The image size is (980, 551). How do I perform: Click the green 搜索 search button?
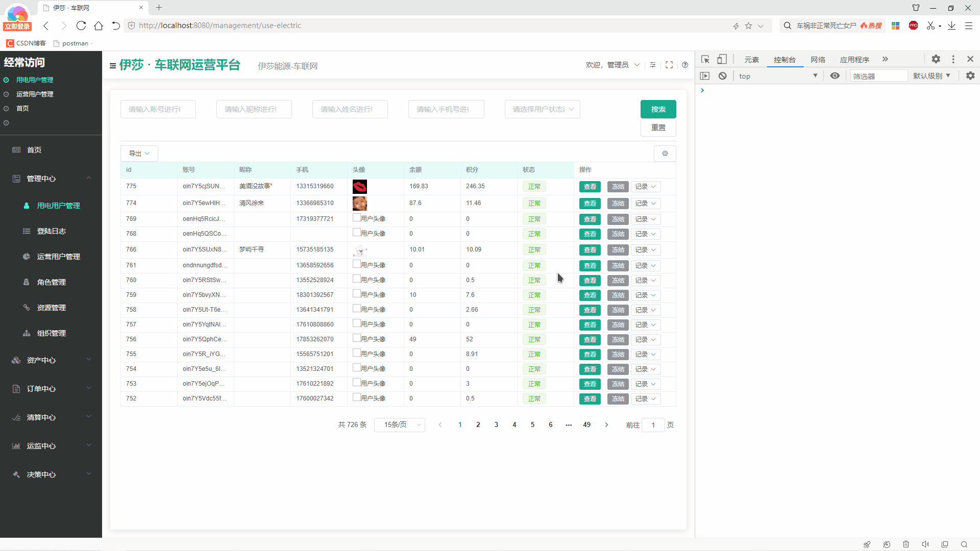click(x=658, y=109)
